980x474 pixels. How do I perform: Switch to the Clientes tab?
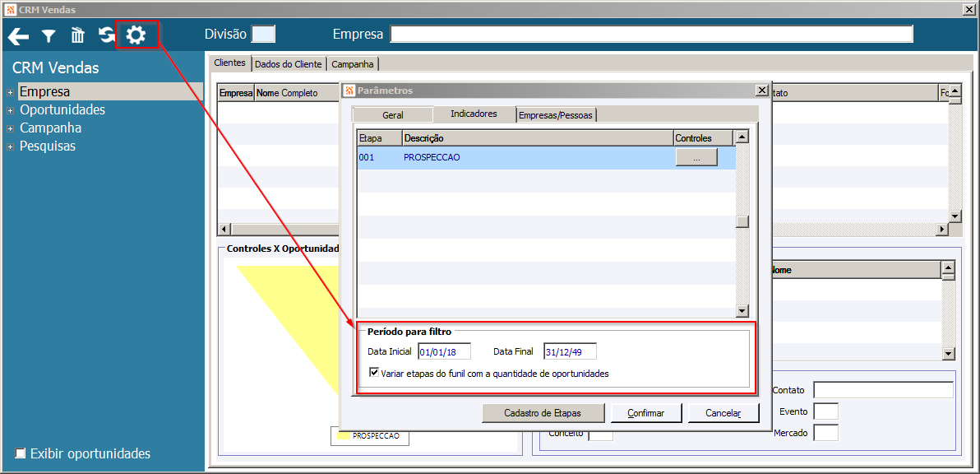click(229, 63)
